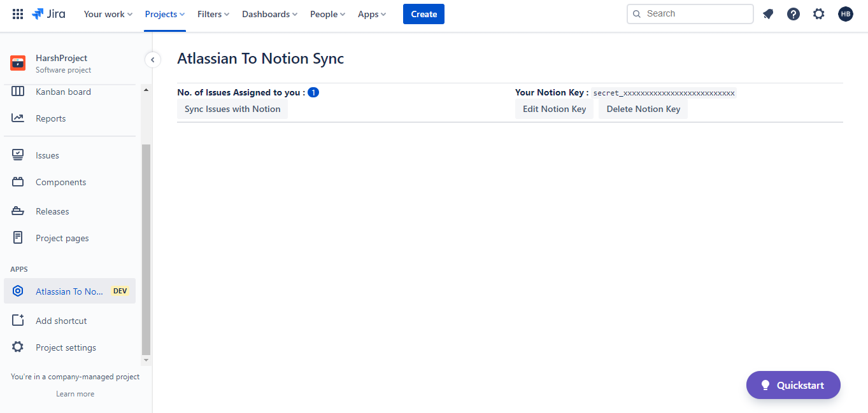Click the issues assigned count badge

313,92
